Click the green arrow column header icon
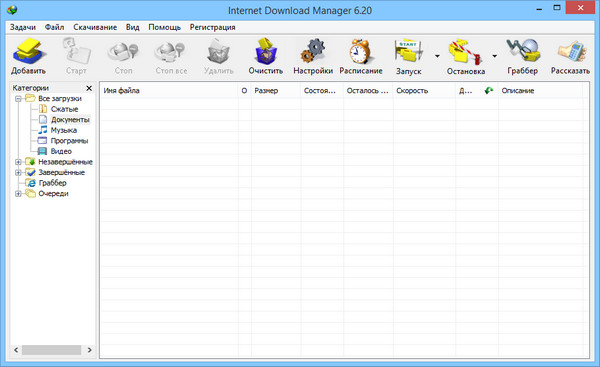Viewport: 600px width, 367px height. click(x=489, y=91)
